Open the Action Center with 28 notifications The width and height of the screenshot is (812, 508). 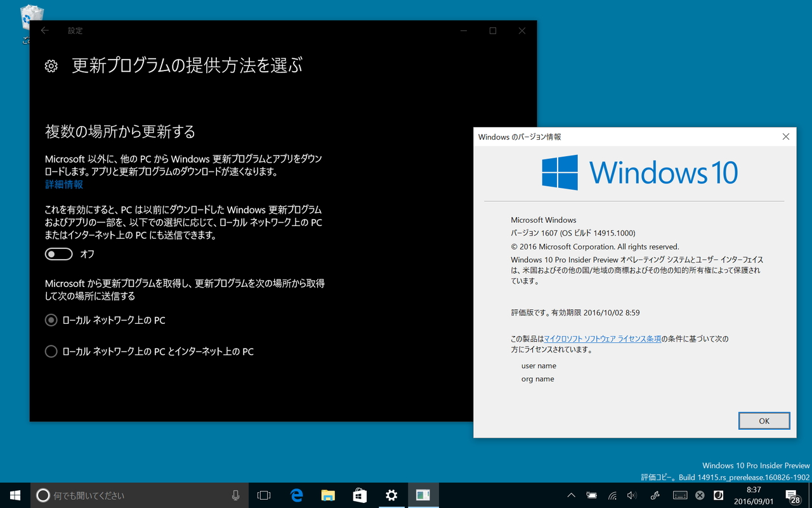pyautogui.click(x=792, y=495)
